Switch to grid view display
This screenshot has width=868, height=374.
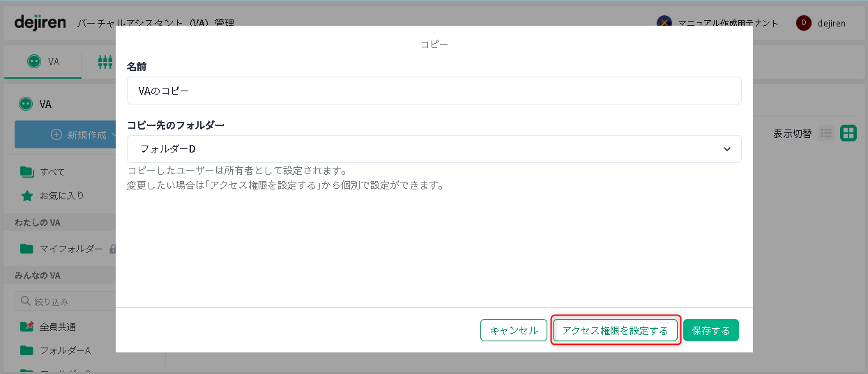[x=848, y=134]
